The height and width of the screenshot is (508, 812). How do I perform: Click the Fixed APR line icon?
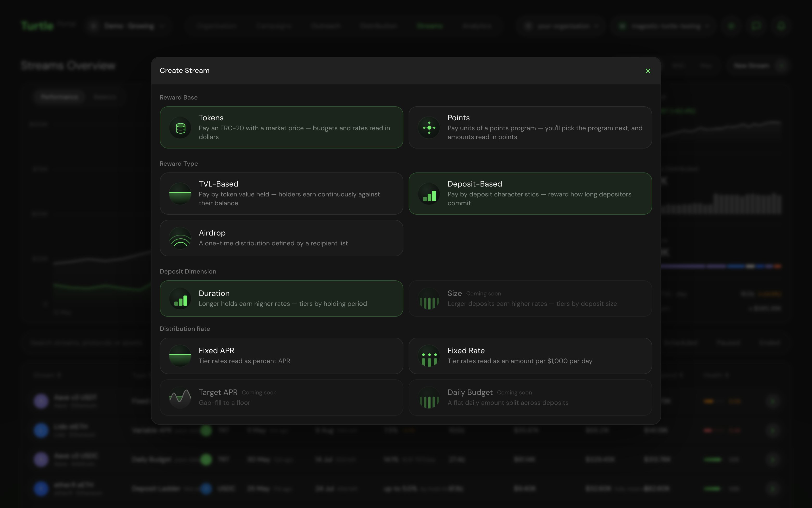coord(180,356)
